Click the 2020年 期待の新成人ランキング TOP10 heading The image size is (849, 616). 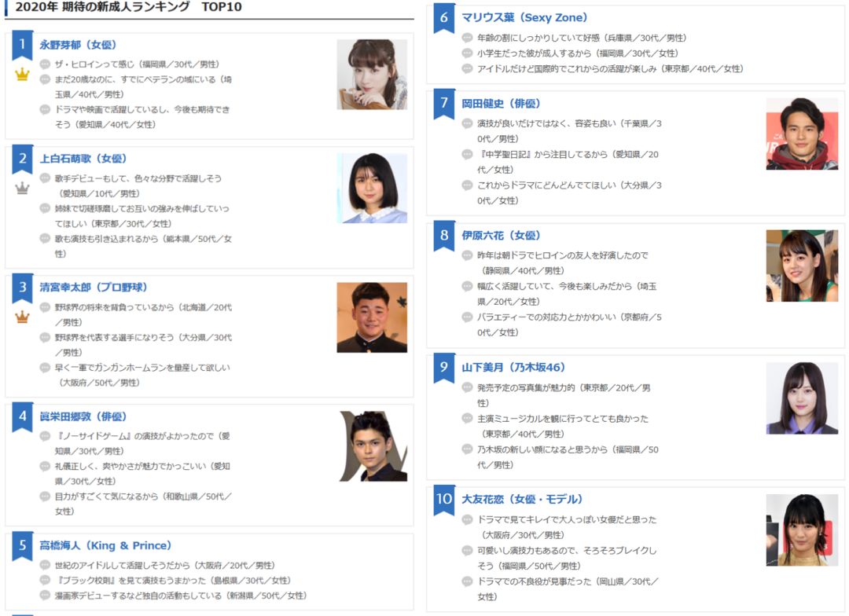(x=128, y=7)
